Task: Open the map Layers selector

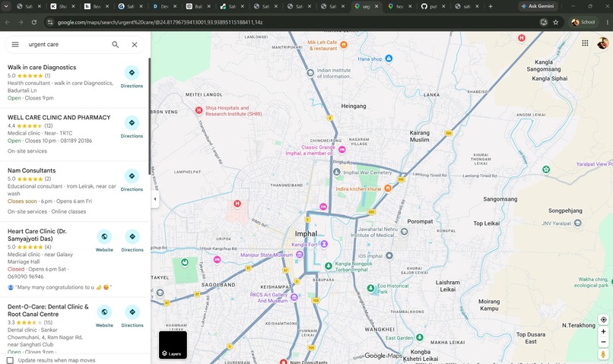Action: (173, 345)
